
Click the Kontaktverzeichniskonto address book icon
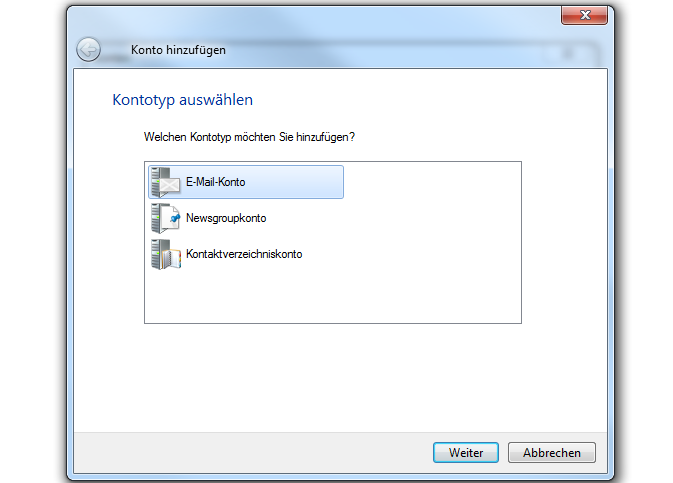(166, 254)
